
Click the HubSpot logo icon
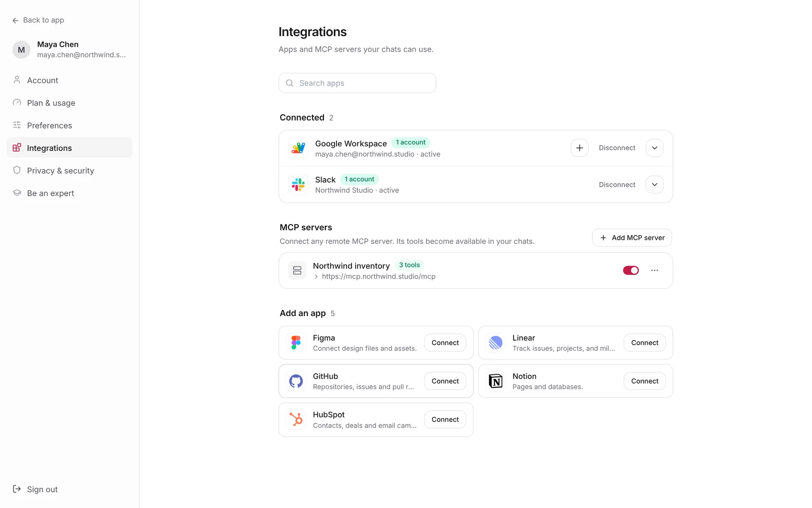(296, 419)
